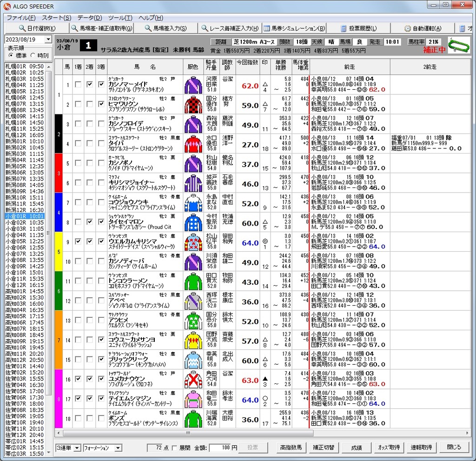Select race 小倉02R 10:35 in list

25,222
